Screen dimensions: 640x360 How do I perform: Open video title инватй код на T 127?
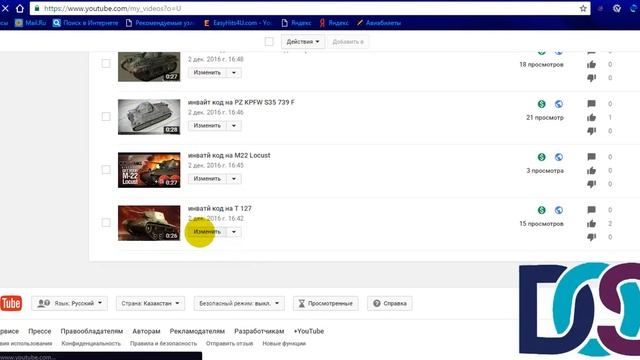(x=220, y=209)
